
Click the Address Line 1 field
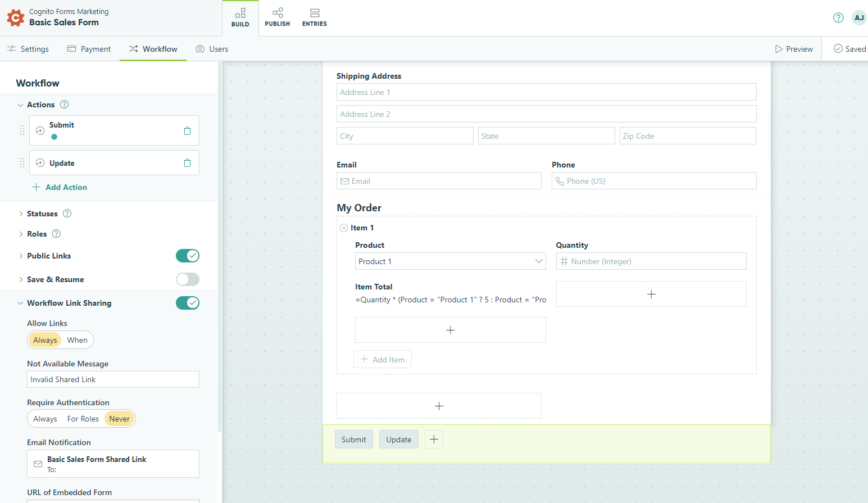pos(547,92)
